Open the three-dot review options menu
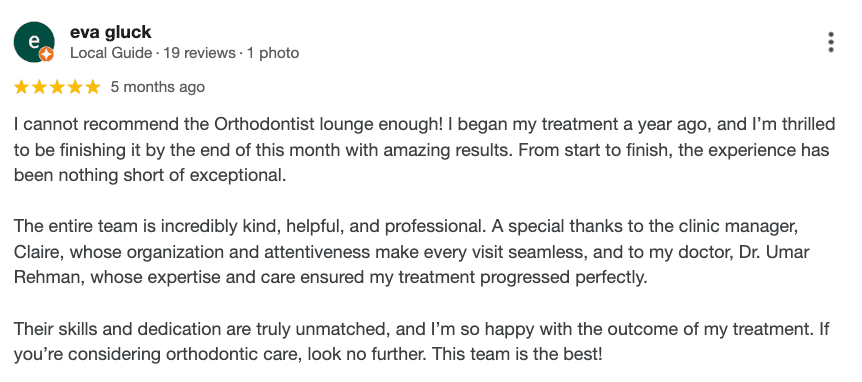Image resolution: width=862 pixels, height=382 pixels. pyautogui.click(x=831, y=42)
